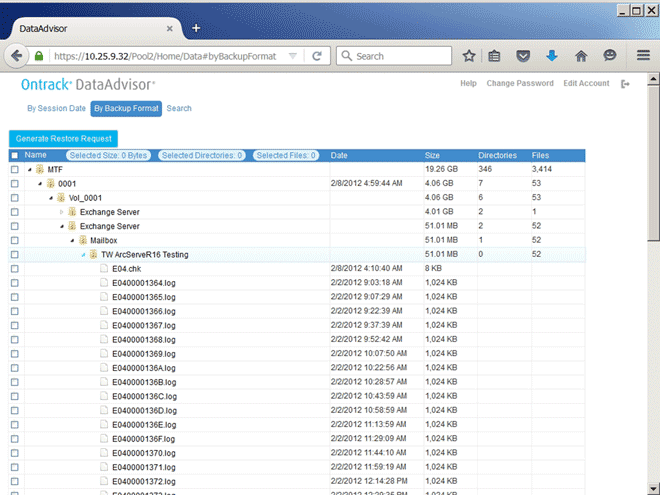Bookmark this page with the star icon

tap(469, 56)
